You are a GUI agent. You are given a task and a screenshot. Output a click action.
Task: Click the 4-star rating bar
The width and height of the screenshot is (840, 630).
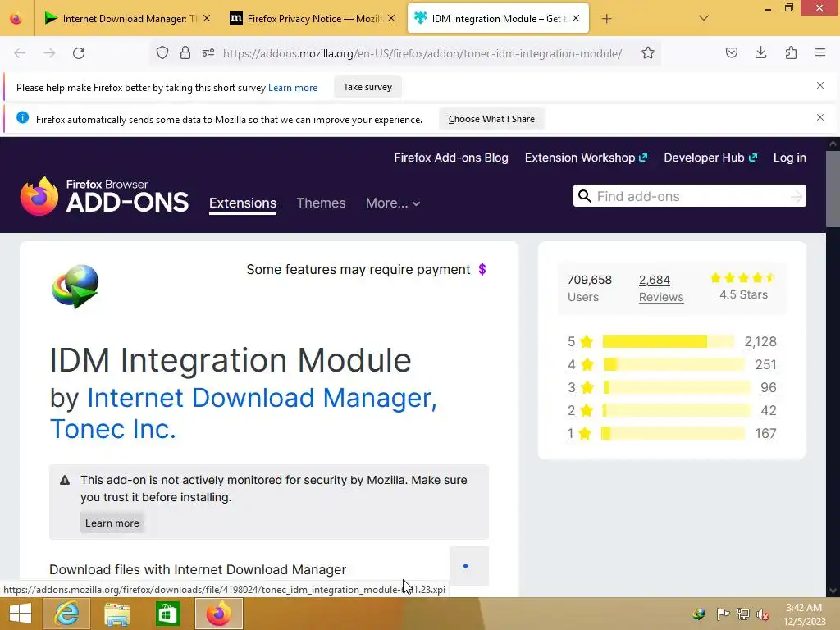coord(674,364)
